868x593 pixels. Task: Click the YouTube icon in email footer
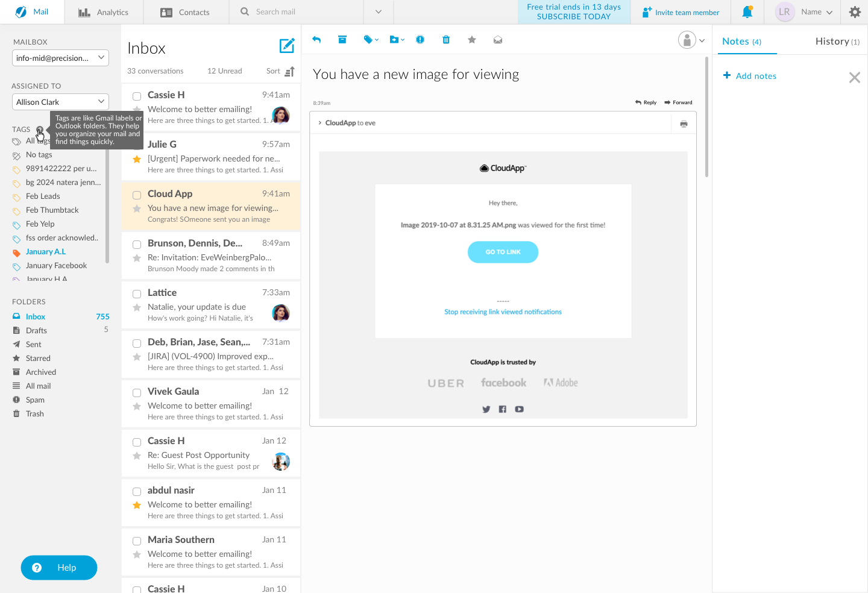point(520,409)
